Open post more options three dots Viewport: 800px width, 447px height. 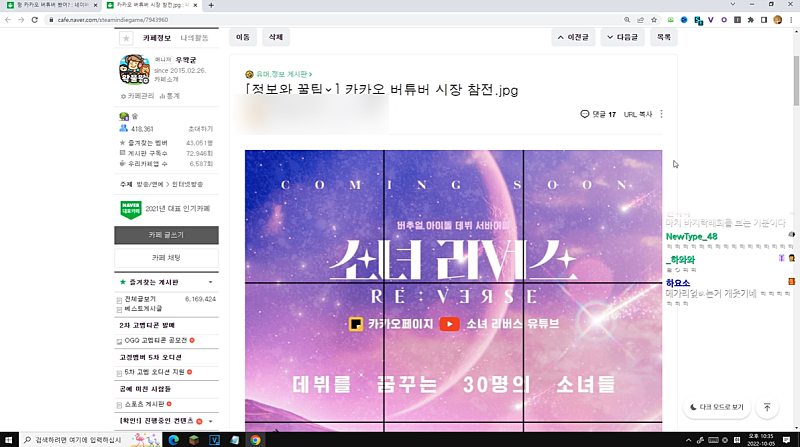click(661, 114)
